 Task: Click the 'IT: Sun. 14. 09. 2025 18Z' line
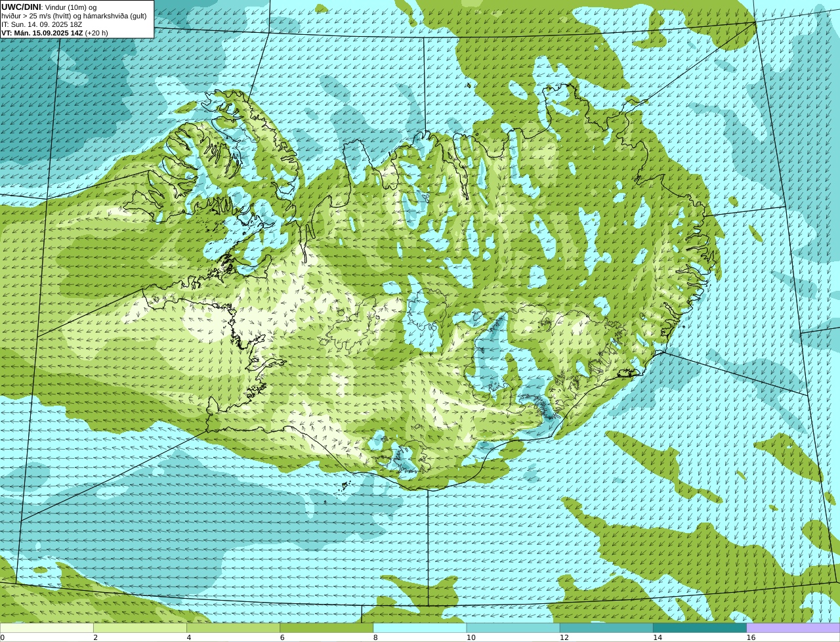click(42, 24)
